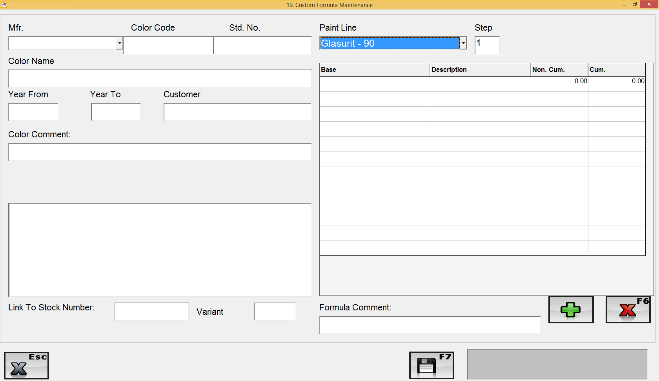Expand the Paint Line dropdown arrow
This screenshot has height=381, width=659.
tap(463, 43)
